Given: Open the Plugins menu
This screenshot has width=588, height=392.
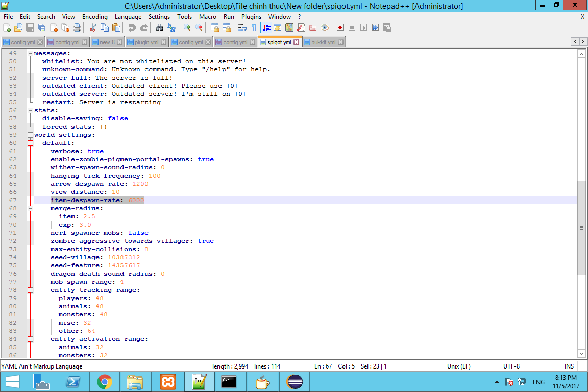Looking at the screenshot, I should [x=251, y=17].
